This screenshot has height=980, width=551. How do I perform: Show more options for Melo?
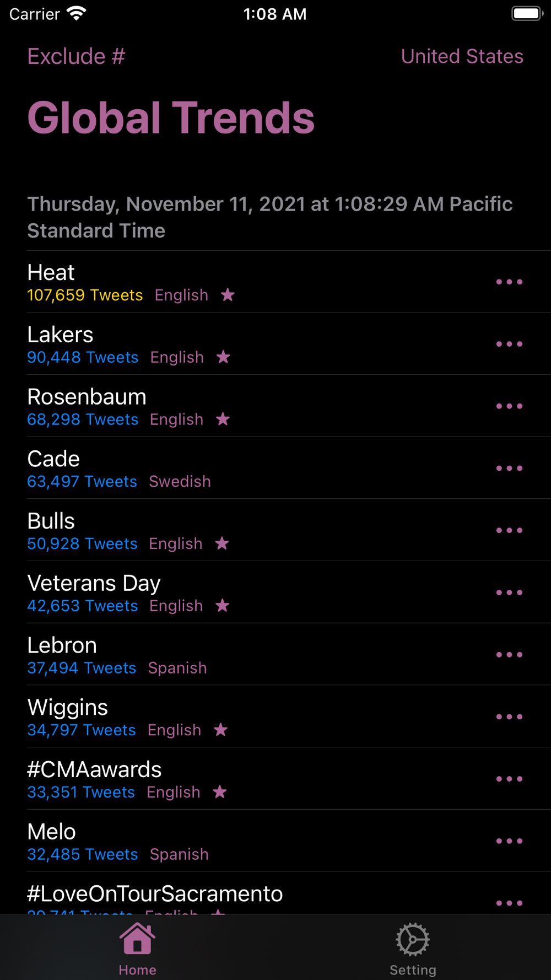pyautogui.click(x=509, y=841)
